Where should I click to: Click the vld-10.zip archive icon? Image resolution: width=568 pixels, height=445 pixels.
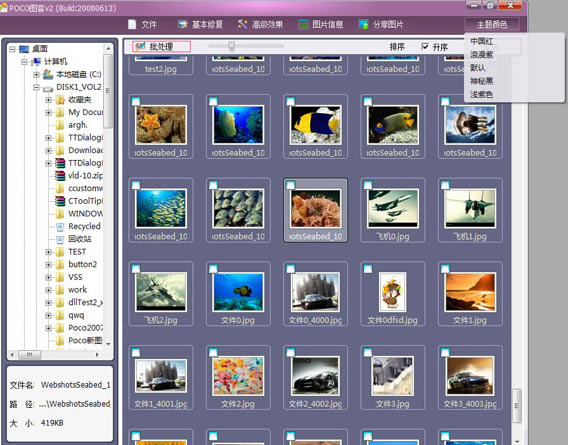[60, 176]
